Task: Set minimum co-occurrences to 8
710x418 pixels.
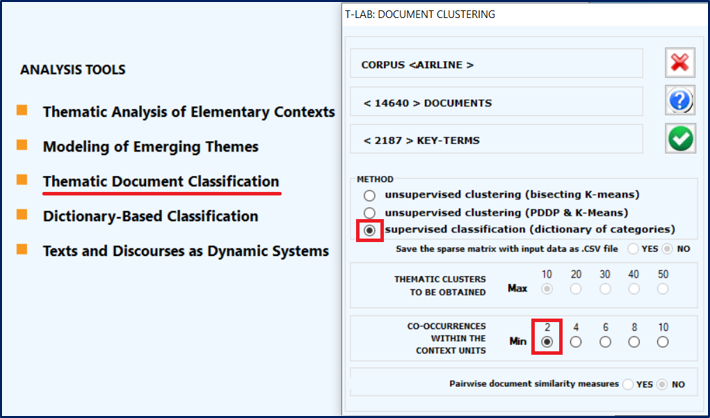Action: 634,342
